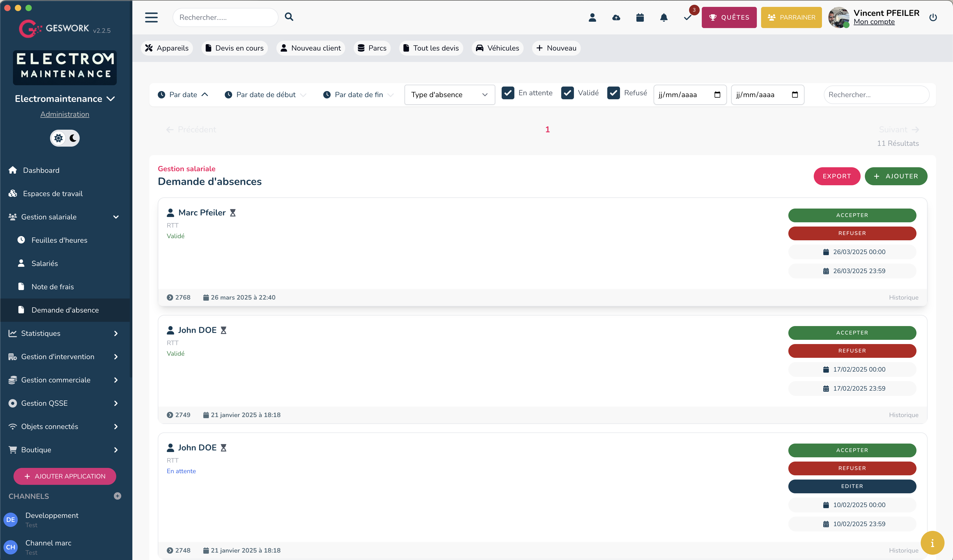Image resolution: width=953 pixels, height=560 pixels.
Task: Click the tasks checkmark icon with badge
Action: pyautogui.click(x=688, y=17)
